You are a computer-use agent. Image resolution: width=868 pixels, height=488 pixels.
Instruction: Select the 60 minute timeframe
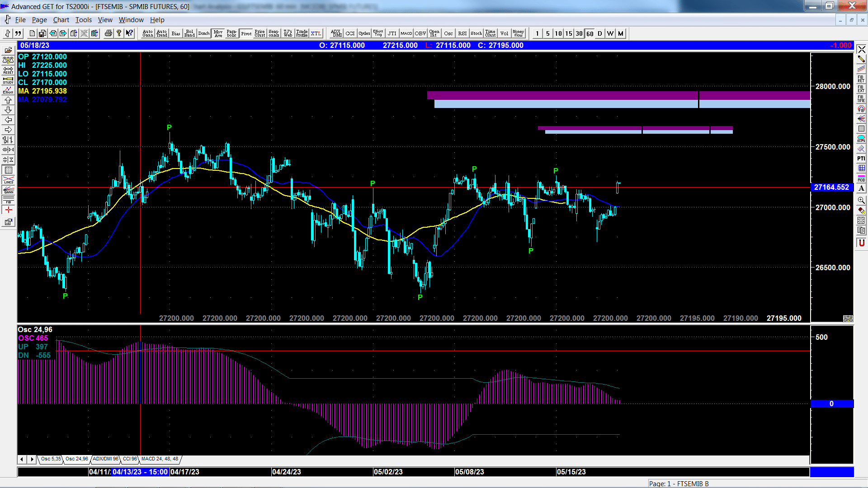(590, 33)
